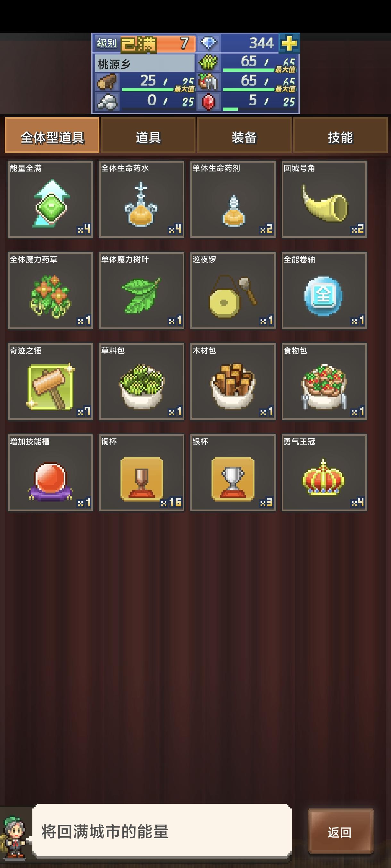
Task: Select the 巡夜锣 gong item
Action: point(233,291)
